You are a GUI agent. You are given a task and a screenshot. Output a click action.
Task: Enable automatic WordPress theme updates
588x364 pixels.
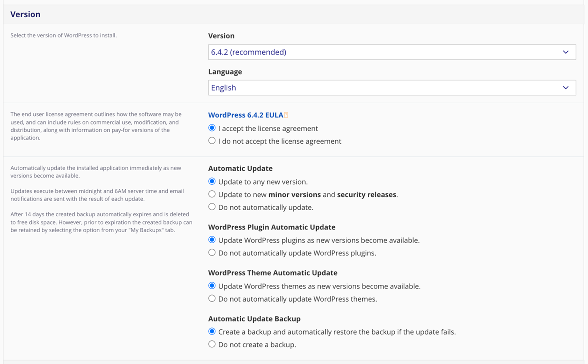point(212,286)
